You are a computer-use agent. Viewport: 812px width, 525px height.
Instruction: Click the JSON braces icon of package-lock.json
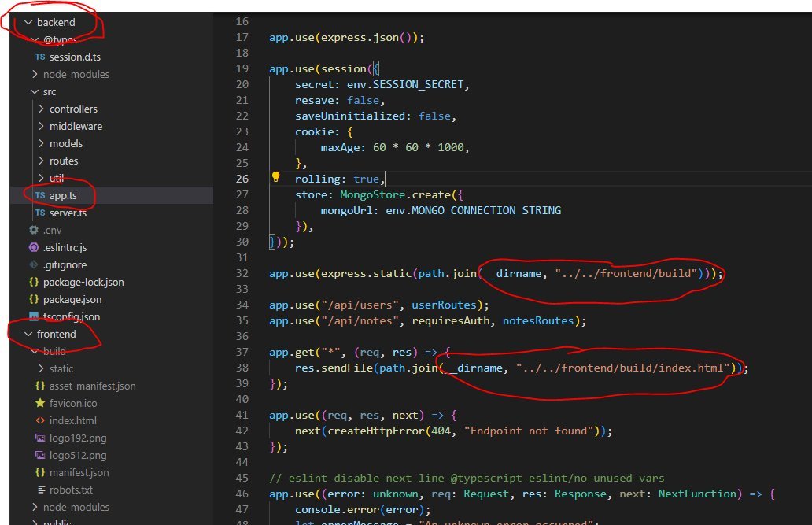34,282
